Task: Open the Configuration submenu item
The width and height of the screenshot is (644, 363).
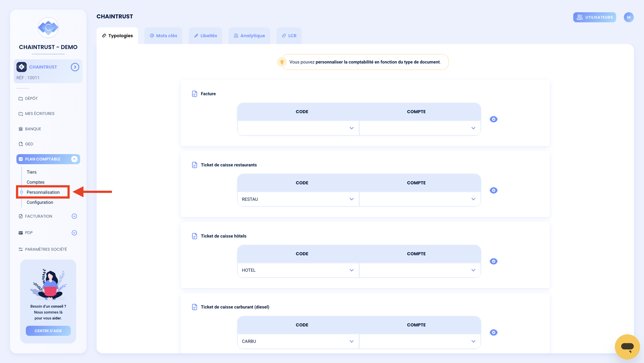Action: pyautogui.click(x=40, y=202)
